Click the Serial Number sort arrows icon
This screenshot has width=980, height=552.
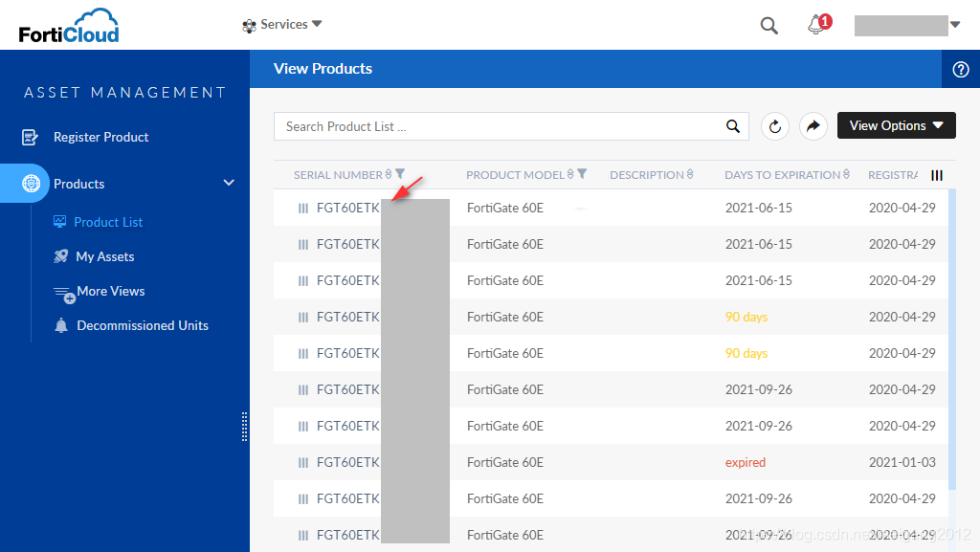(x=389, y=174)
